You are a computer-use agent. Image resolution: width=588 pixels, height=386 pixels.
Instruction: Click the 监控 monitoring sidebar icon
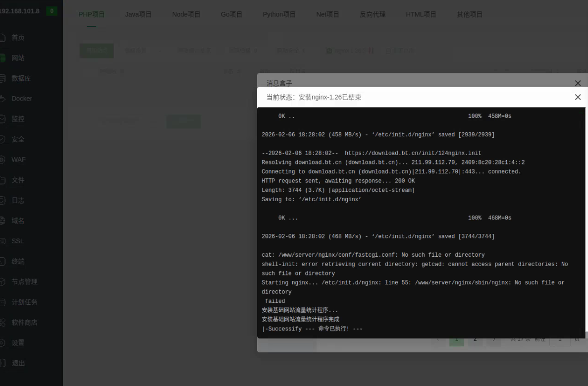[2, 119]
